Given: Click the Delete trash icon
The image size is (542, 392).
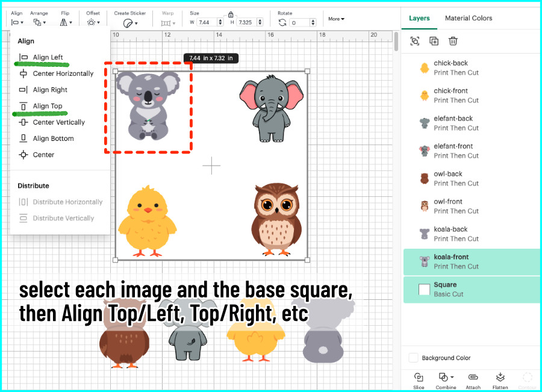Looking at the screenshot, I should click(453, 41).
